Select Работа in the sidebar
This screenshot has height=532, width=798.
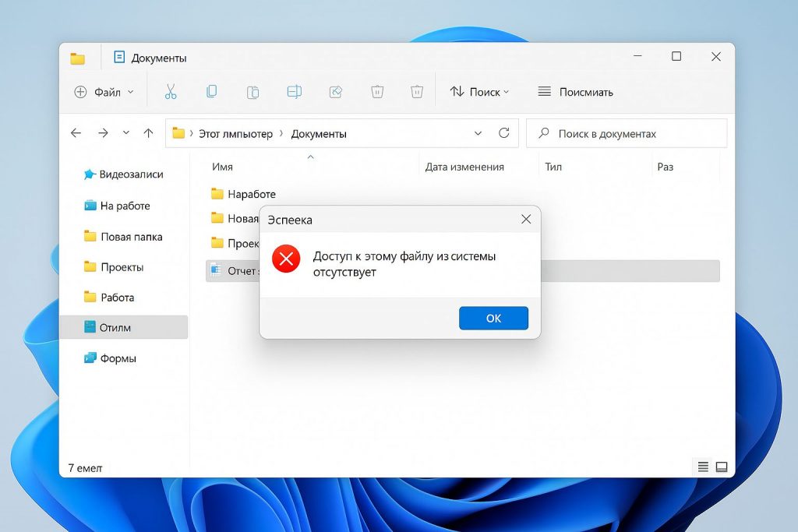(x=109, y=298)
